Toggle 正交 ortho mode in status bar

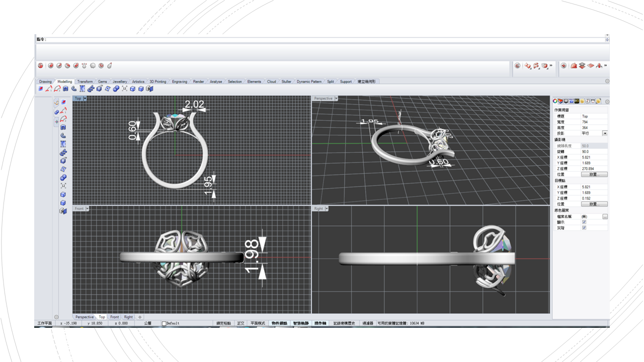tap(241, 323)
